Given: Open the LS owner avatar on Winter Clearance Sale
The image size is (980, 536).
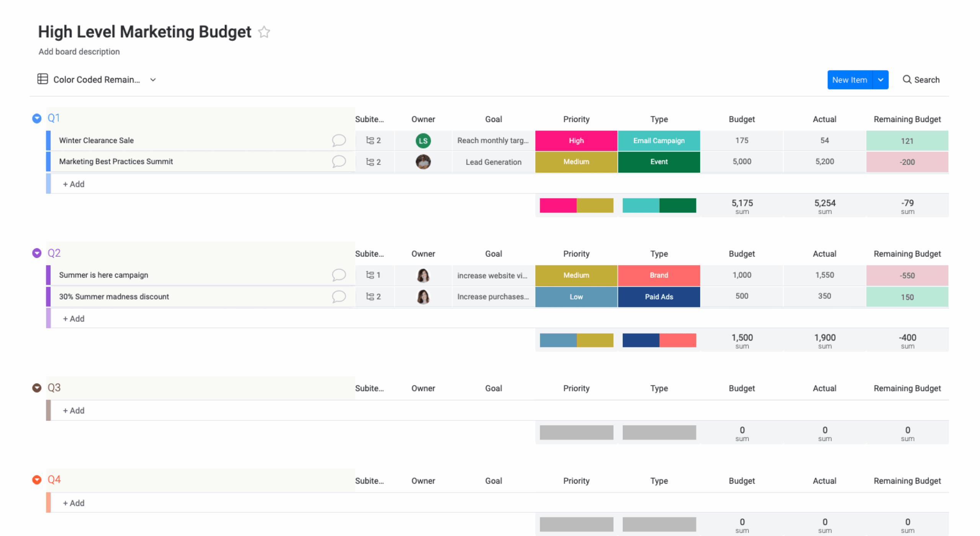Looking at the screenshot, I should tap(423, 141).
